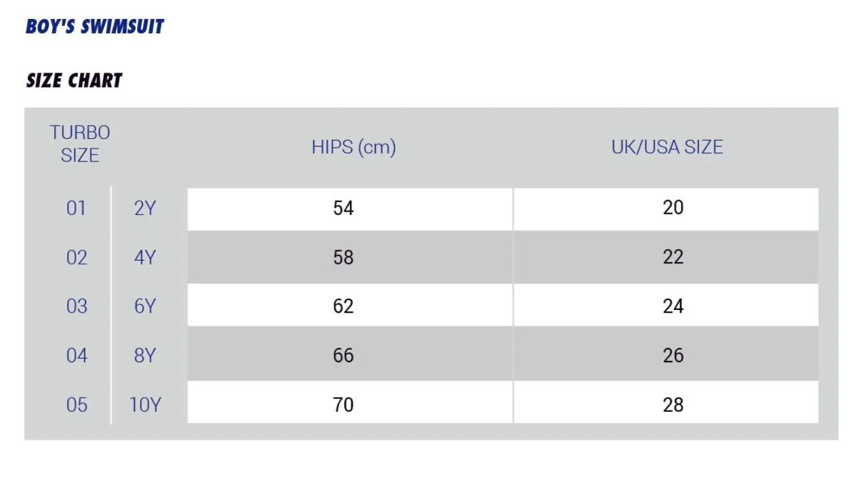Viewport: 868px width, 479px height.
Task: Pick the 8Y age label
Action: coord(145,356)
